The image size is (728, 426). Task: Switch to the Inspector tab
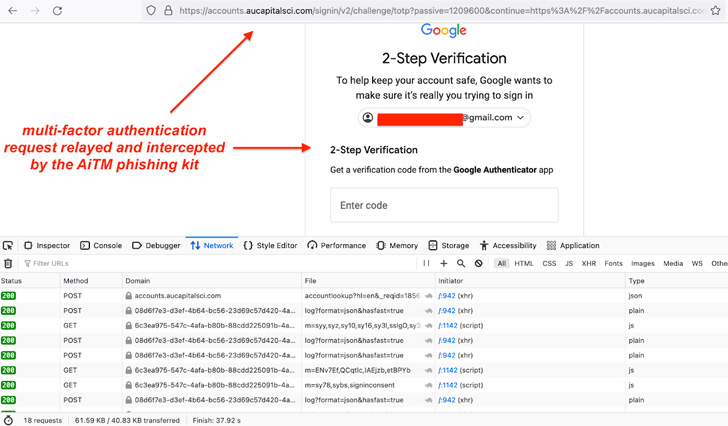(x=47, y=245)
